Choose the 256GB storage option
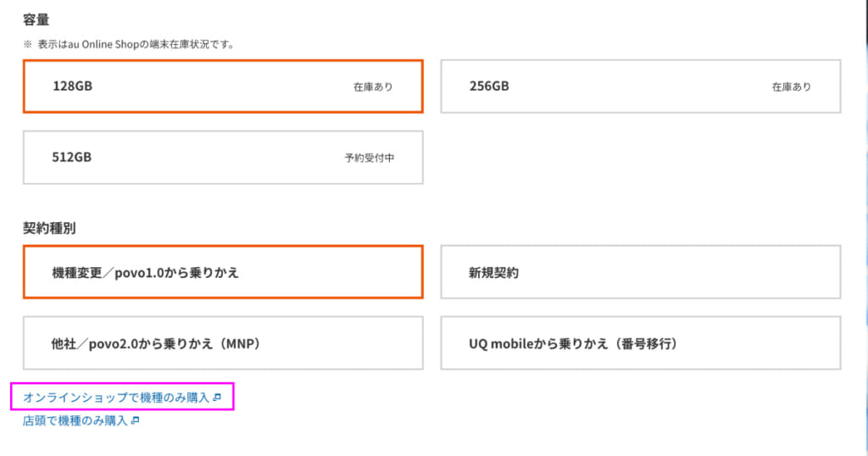868x456 pixels. coord(641,86)
